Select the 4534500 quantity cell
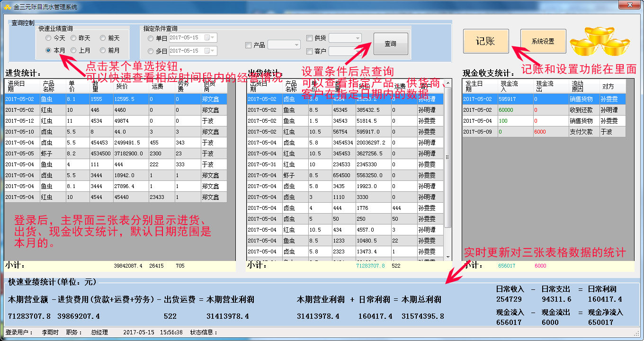644x341 pixels. pos(101,153)
